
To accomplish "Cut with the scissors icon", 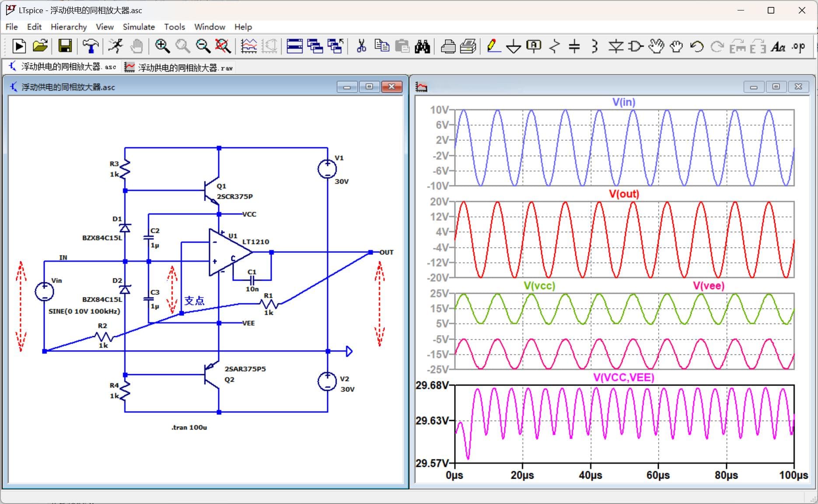I will click(361, 46).
